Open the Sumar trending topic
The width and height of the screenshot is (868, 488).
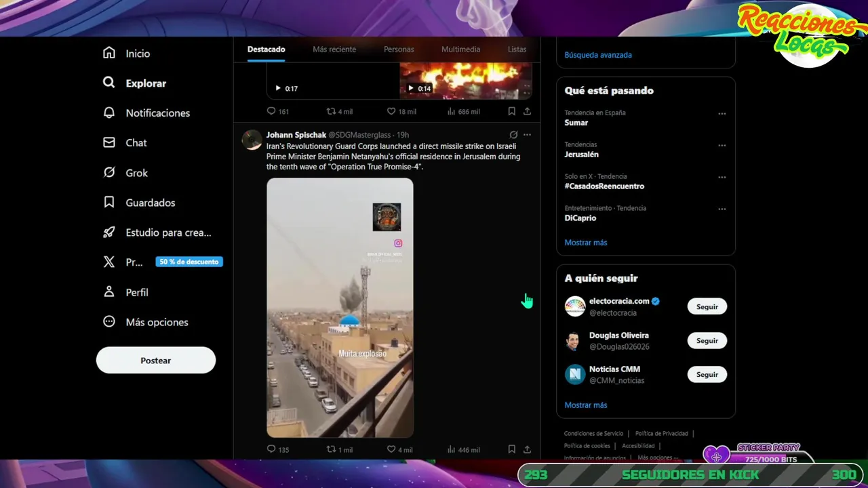coord(576,123)
